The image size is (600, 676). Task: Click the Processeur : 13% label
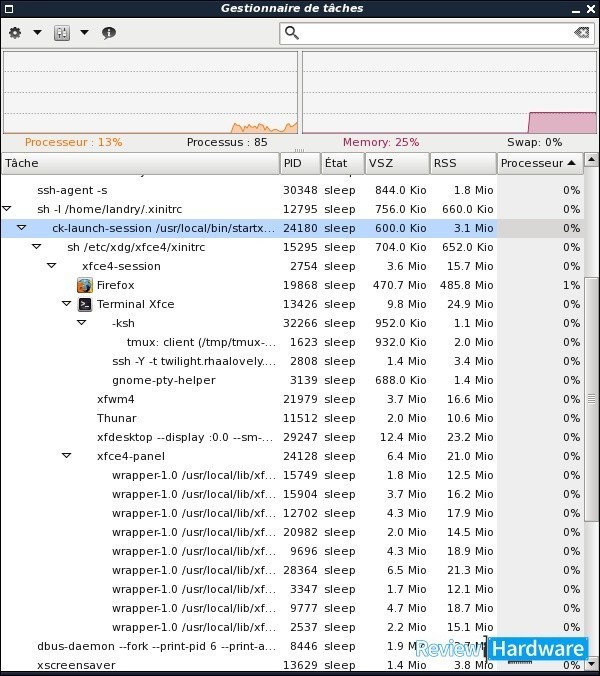(x=74, y=142)
